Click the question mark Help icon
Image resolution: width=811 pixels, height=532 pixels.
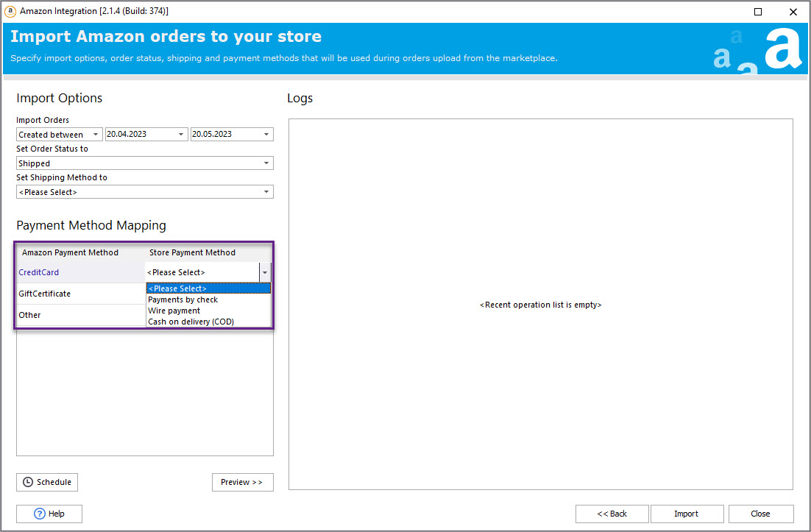pos(40,514)
